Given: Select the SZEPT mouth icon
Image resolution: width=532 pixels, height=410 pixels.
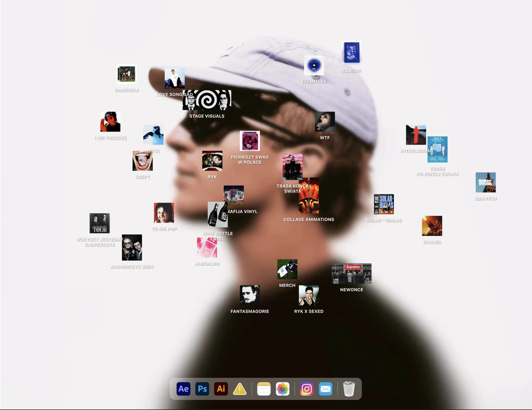Looking at the screenshot, I should coord(143,161).
